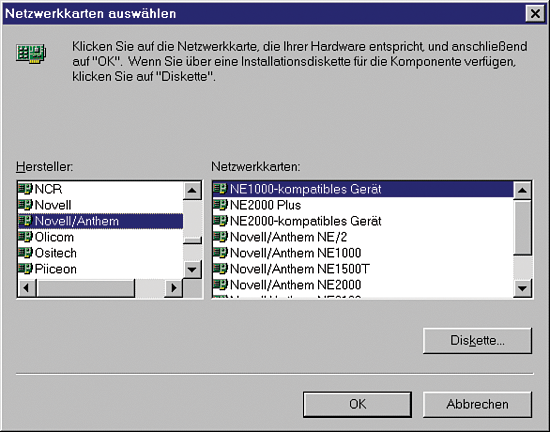Click right arrow of Hersteller horizontal scrollbar
Image resolution: width=550 pixels, height=432 pixels.
coord(174,288)
